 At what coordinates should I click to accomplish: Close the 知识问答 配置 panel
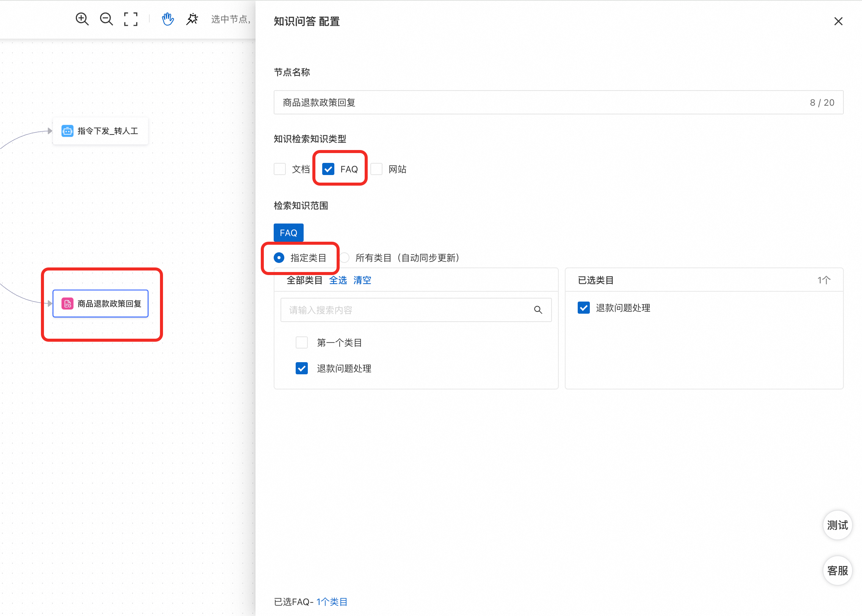pyautogui.click(x=838, y=21)
